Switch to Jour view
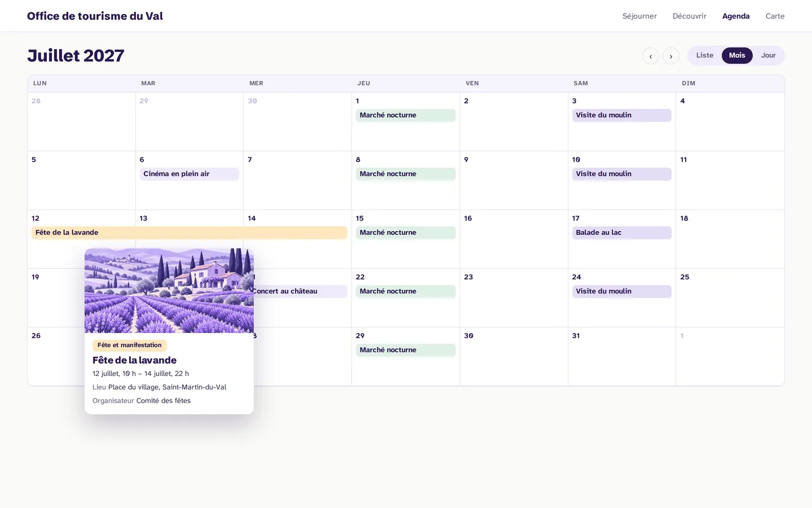 768,55
